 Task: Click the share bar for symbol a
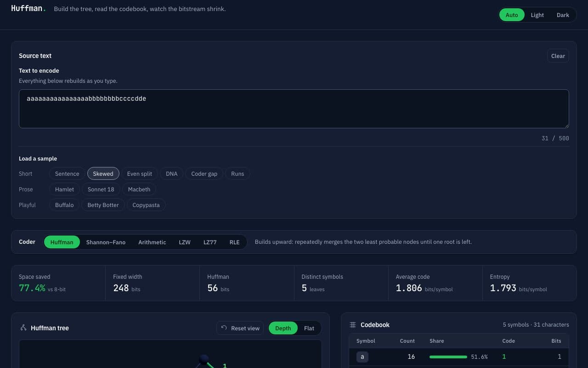pyautogui.click(x=448, y=357)
